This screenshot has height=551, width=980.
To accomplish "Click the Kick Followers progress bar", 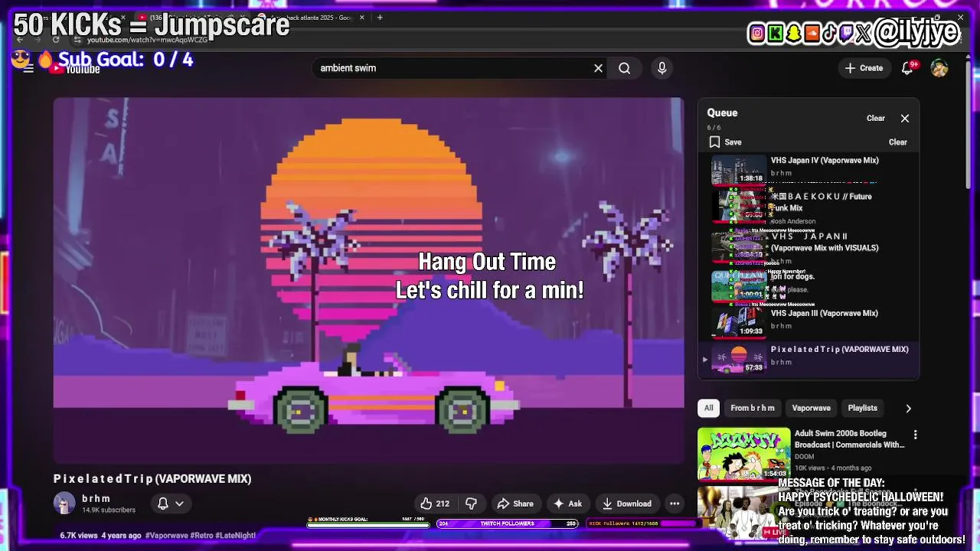I will tap(643, 523).
